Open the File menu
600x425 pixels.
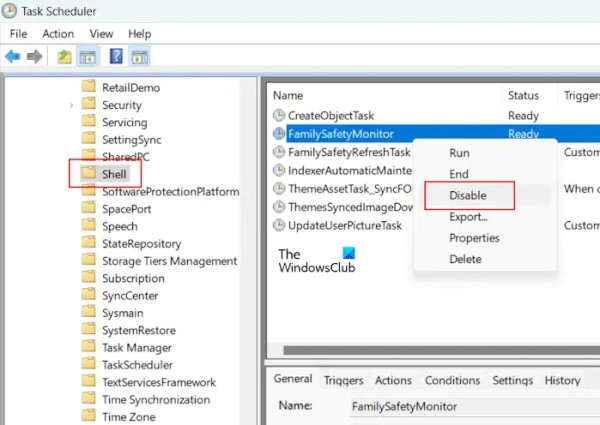pos(18,34)
